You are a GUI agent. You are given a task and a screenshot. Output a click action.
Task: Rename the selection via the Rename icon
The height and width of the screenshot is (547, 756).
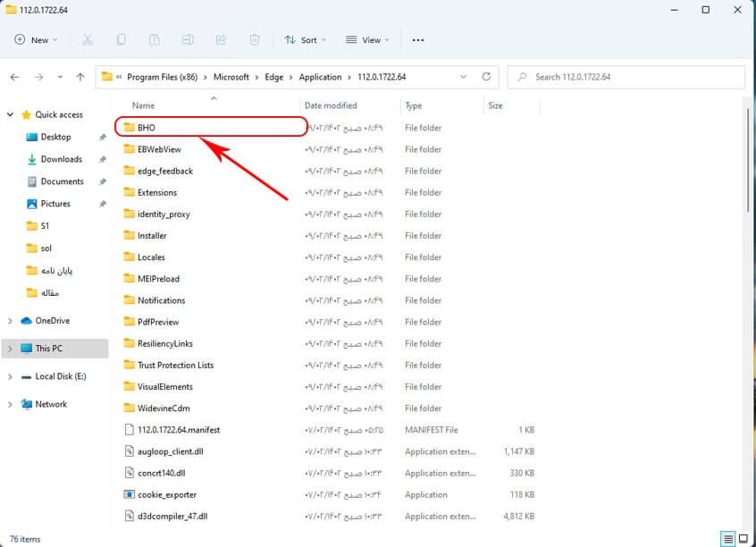point(188,39)
